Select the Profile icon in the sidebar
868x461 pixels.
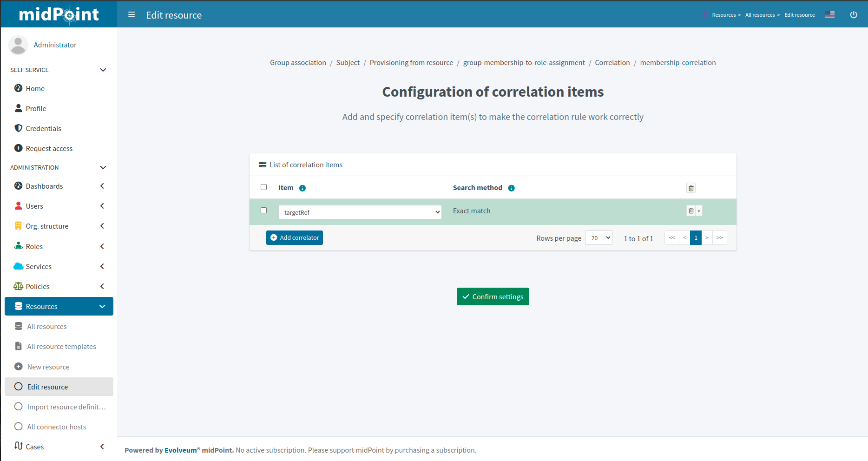pyautogui.click(x=18, y=108)
